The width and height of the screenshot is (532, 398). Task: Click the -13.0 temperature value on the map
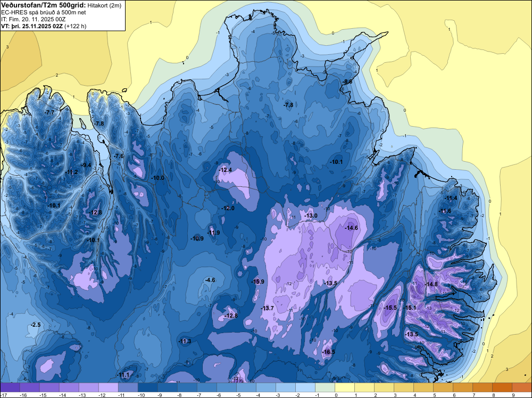311,216
